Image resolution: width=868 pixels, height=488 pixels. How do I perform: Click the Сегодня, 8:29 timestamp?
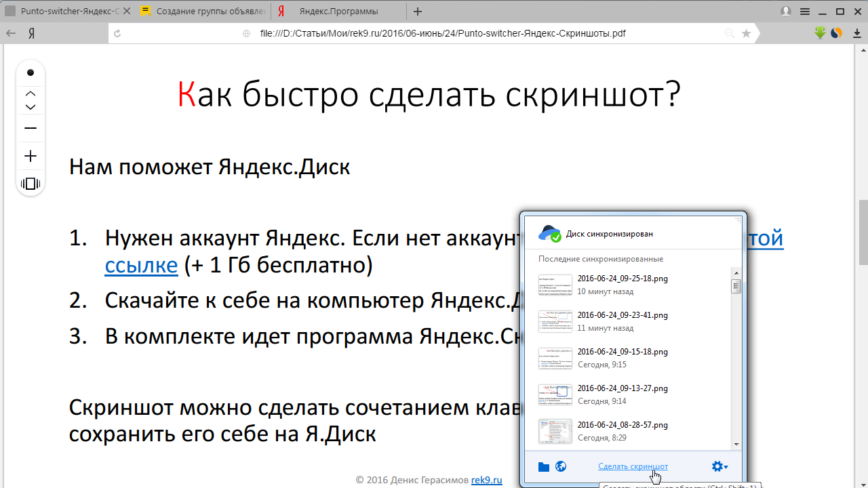601,438
